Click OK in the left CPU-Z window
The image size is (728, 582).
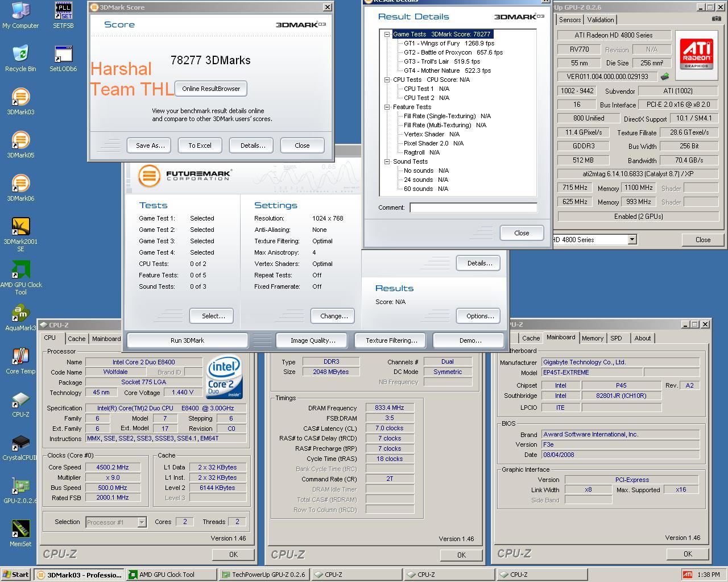coord(233,554)
